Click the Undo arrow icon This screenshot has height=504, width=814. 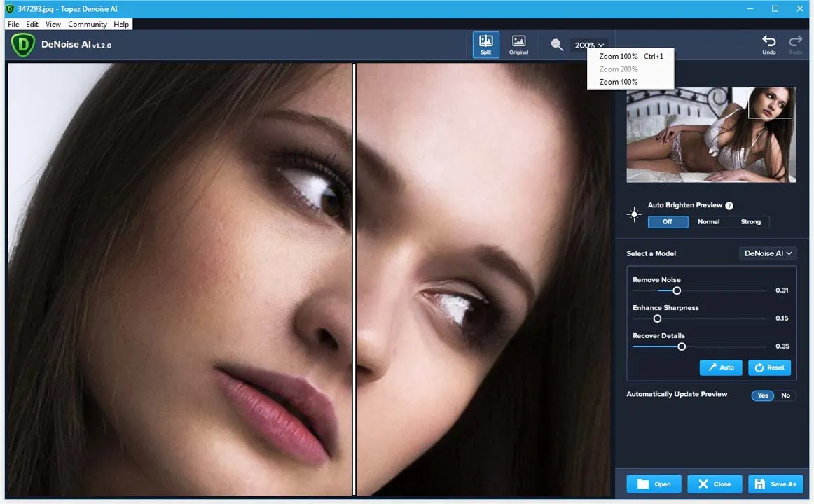click(x=769, y=44)
